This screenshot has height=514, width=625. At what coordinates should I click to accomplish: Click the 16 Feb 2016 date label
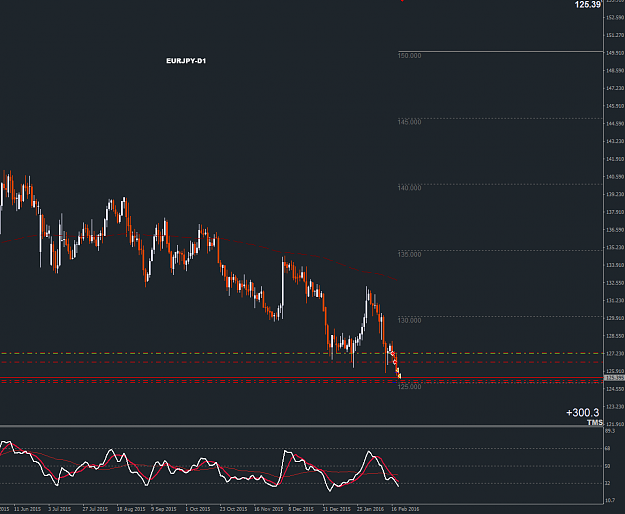[405, 509]
